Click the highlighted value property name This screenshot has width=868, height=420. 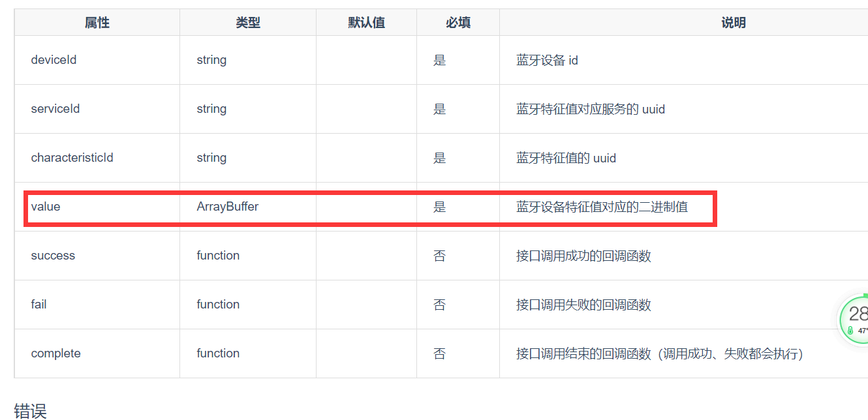coord(46,207)
